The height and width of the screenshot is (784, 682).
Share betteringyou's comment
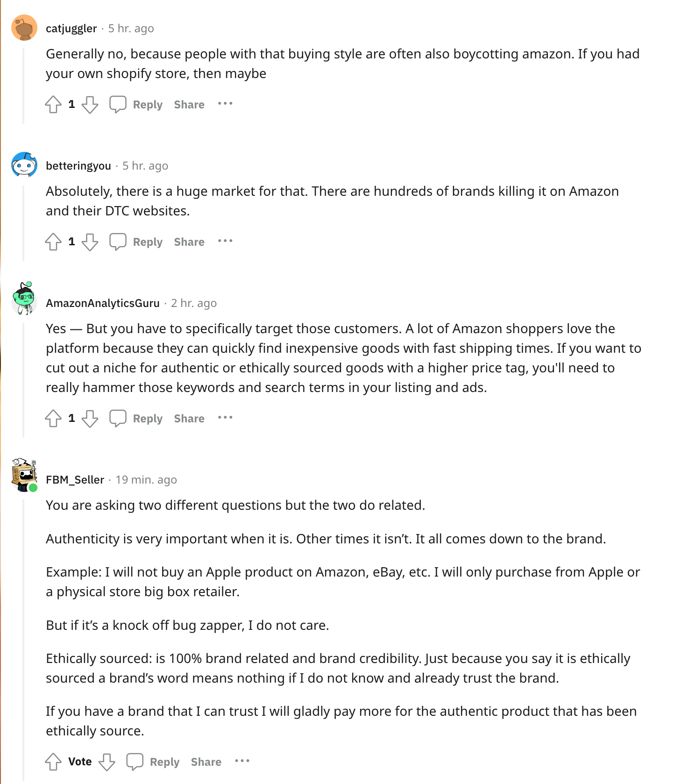point(189,242)
